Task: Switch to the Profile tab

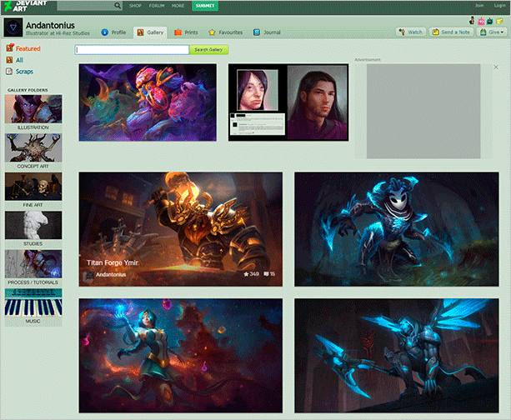Action: tap(113, 32)
